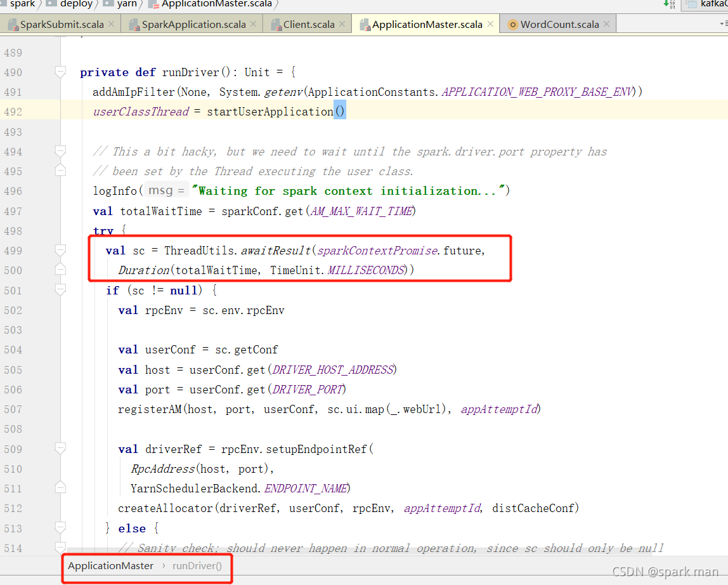Switch to the SparkApplication.scala tab
Viewport: 728px width, 585px height.
point(193,25)
